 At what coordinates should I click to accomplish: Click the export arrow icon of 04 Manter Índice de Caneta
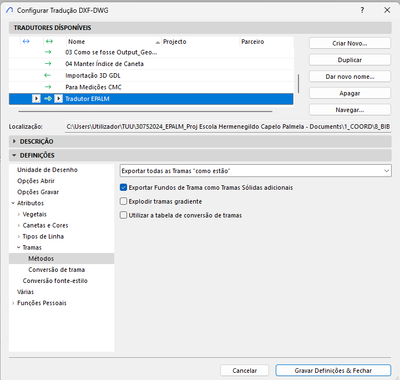48,63
